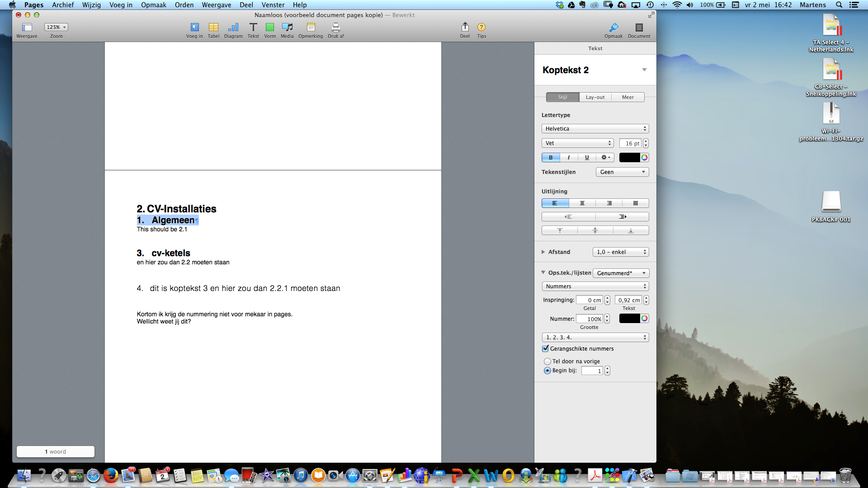Click the black text color swatch
This screenshot has width=868, height=488.
[629, 158]
